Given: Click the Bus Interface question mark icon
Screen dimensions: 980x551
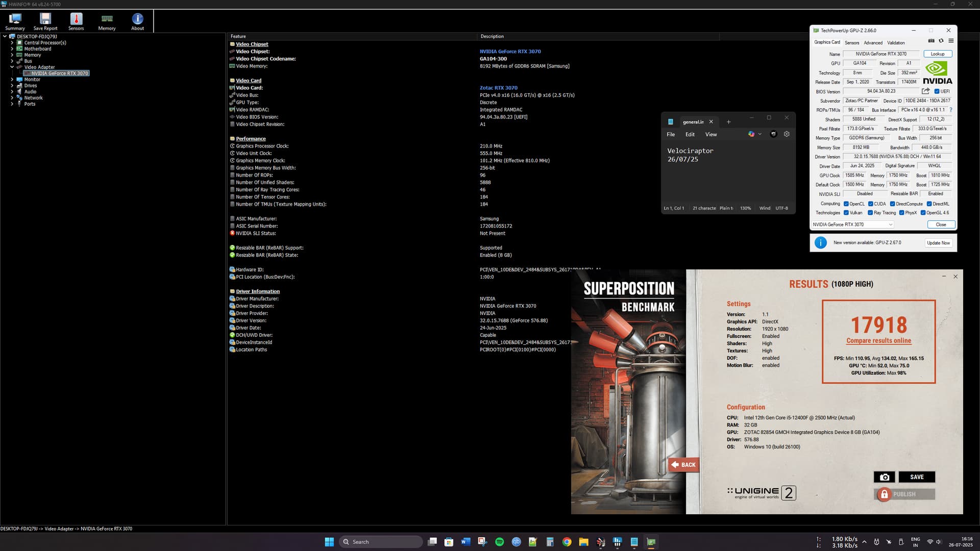Looking at the screenshot, I should pos(950,110).
